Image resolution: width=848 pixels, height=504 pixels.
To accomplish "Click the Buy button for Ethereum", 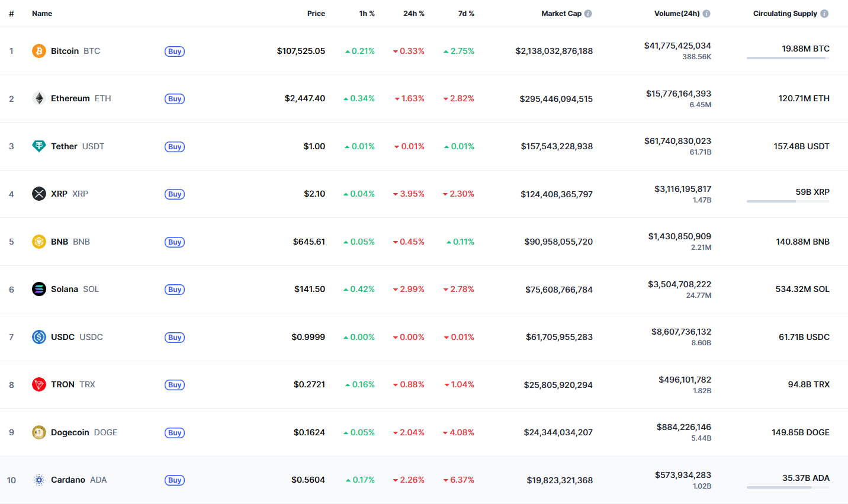I will pyautogui.click(x=175, y=99).
